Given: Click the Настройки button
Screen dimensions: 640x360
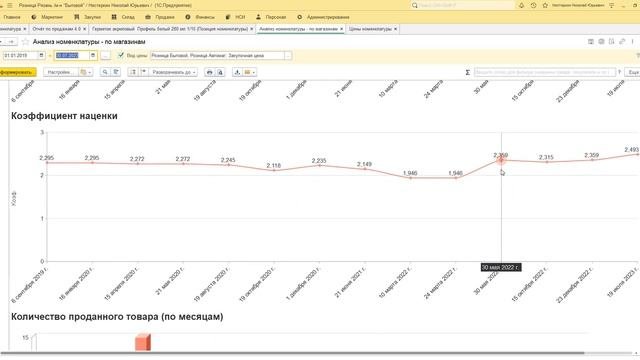Looking at the screenshot, I should click(61, 72).
